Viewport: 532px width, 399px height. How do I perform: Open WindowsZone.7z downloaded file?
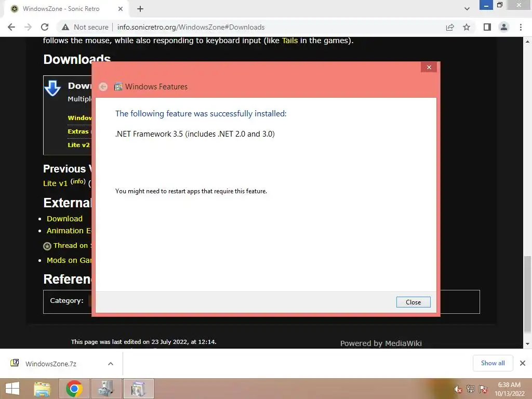tap(50, 364)
